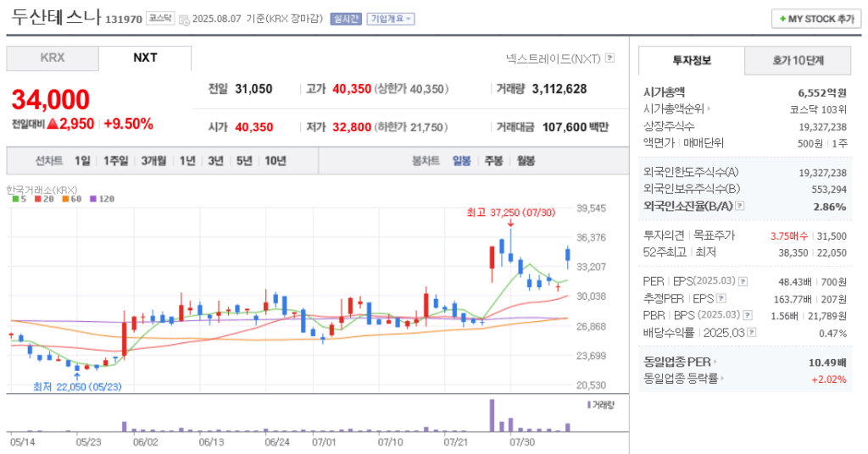The height and width of the screenshot is (454, 868).
Task: Click the green 5-day average legend swatch
Action: 15,199
